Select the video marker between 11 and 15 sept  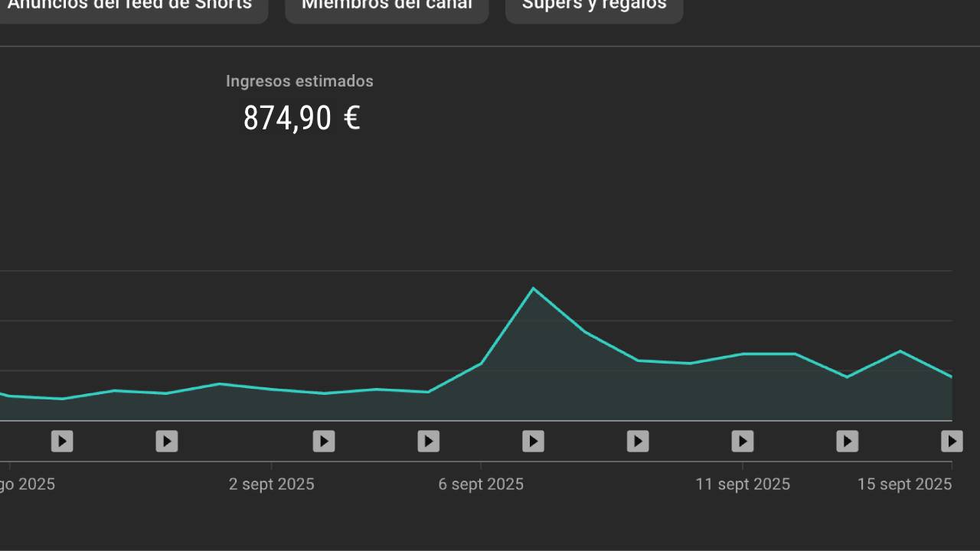coord(847,442)
